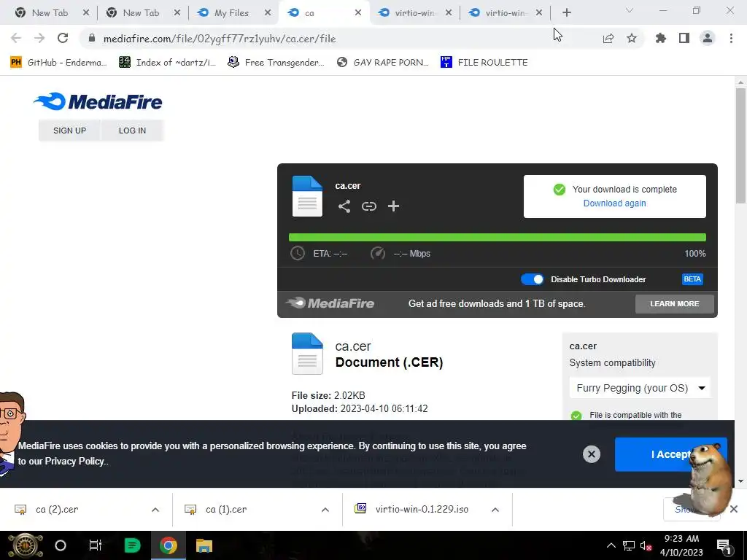
Task: Click the network tray icon
Action: coord(629,545)
